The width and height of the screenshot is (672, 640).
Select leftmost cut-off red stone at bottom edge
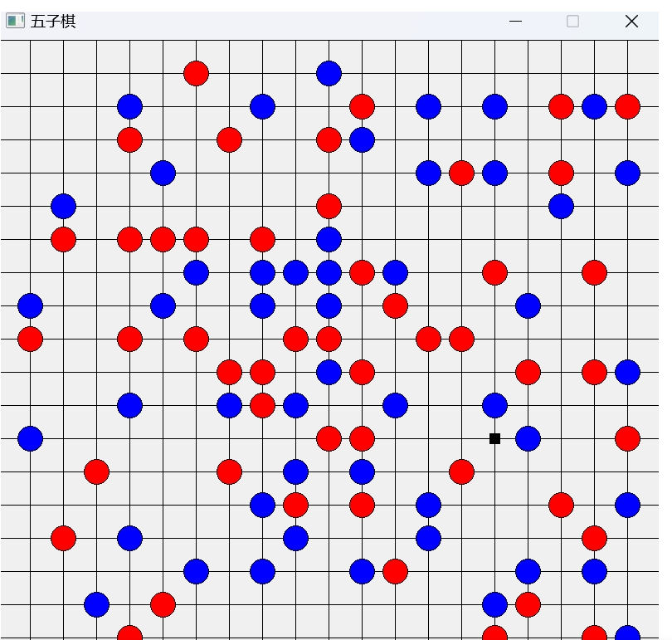tap(129, 634)
